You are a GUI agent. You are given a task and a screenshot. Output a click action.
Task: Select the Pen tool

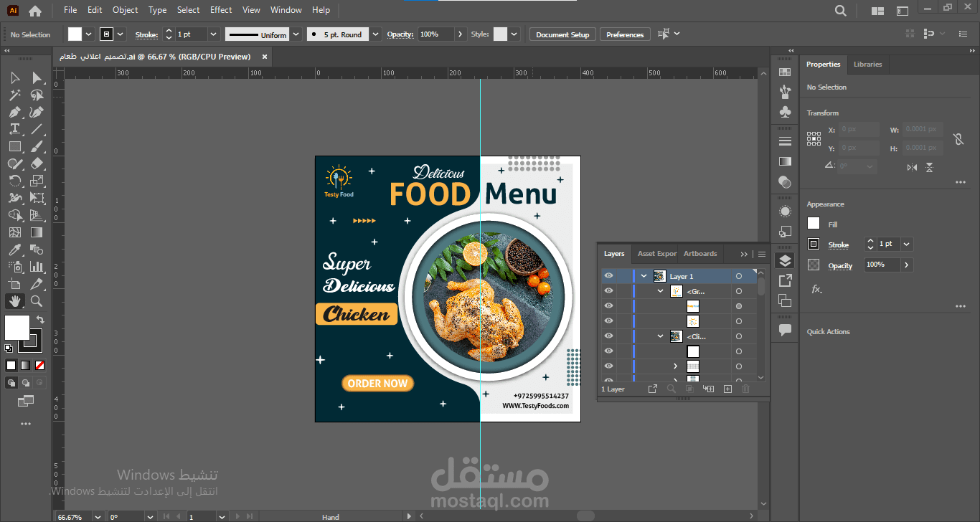pos(15,112)
